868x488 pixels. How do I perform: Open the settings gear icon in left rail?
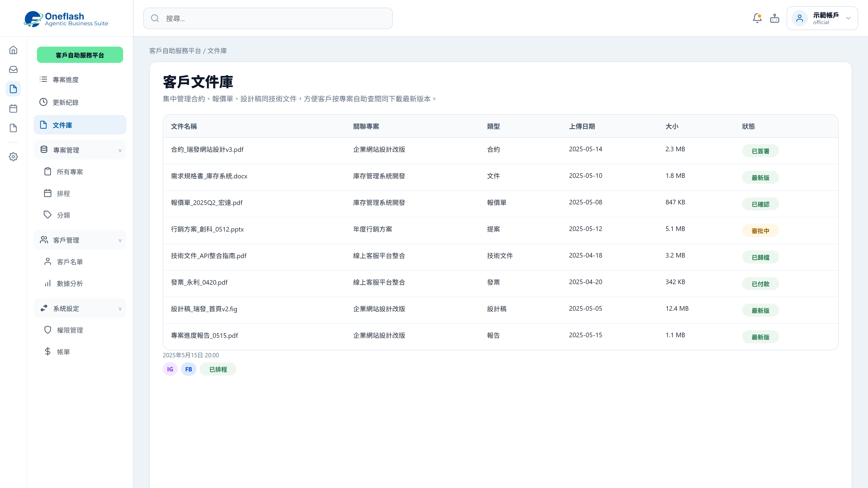pyautogui.click(x=13, y=157)
